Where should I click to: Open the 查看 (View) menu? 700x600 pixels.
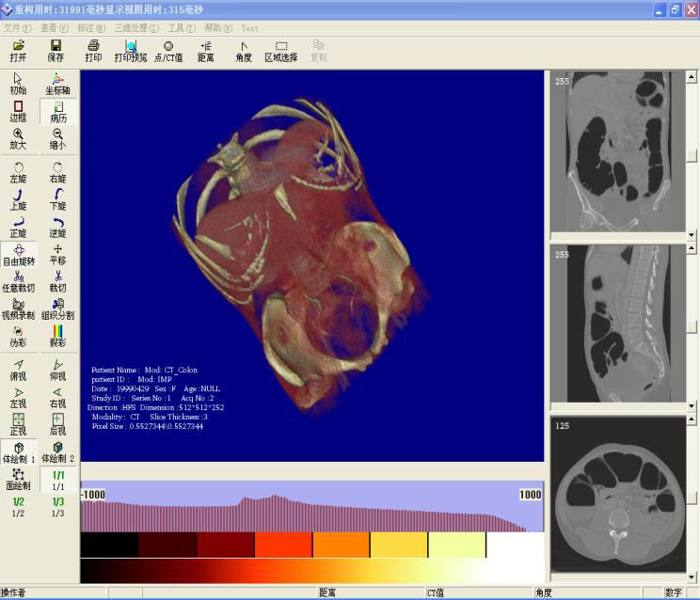click(55, 28)
